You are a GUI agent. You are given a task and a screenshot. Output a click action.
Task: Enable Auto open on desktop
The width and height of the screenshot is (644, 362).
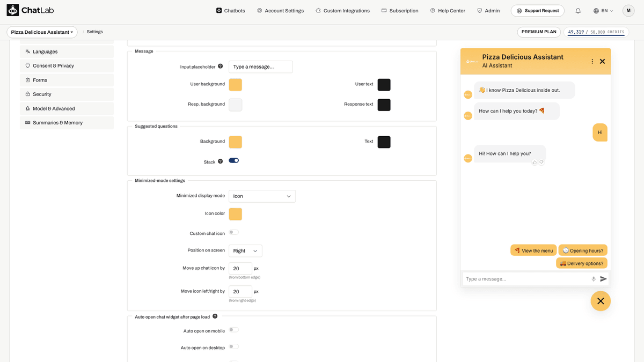(x=234, y=346)
